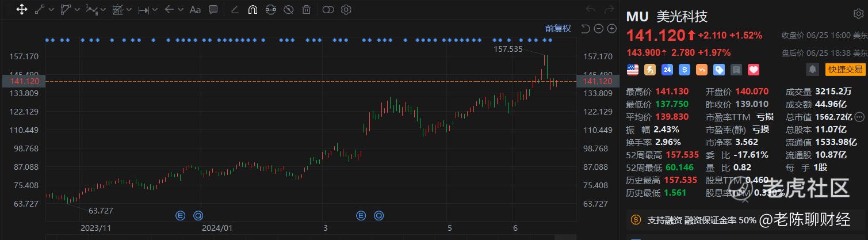Expand the Gann grid tool options
This screenshot has width=868, height=240.
130,10
